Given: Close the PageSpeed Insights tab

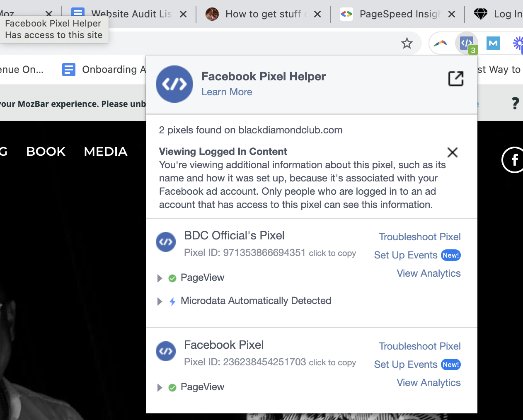Looking at the screenshot, I should pyautogui.click(x=452, y=14).
